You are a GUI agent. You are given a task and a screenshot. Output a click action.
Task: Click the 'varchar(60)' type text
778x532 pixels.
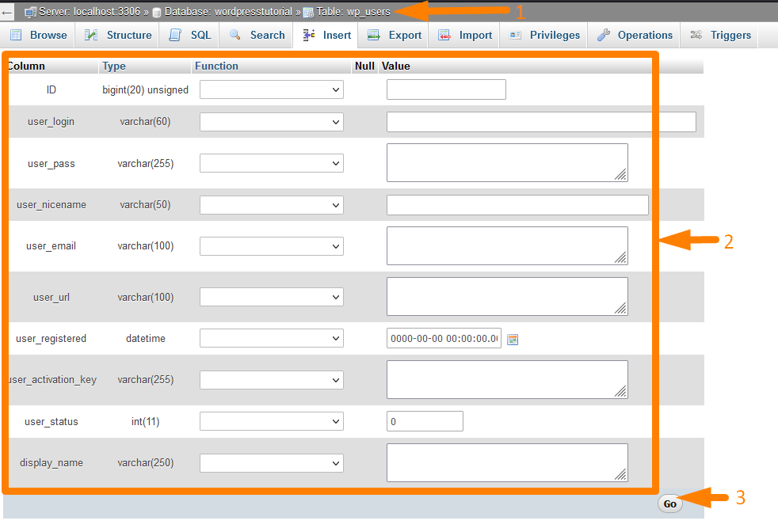(145, 121)
